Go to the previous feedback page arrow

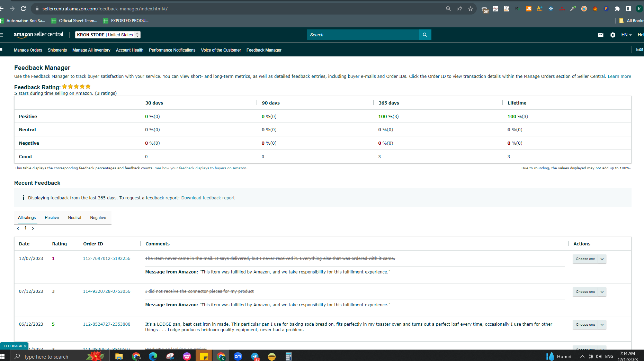click(x=18, y=228)
